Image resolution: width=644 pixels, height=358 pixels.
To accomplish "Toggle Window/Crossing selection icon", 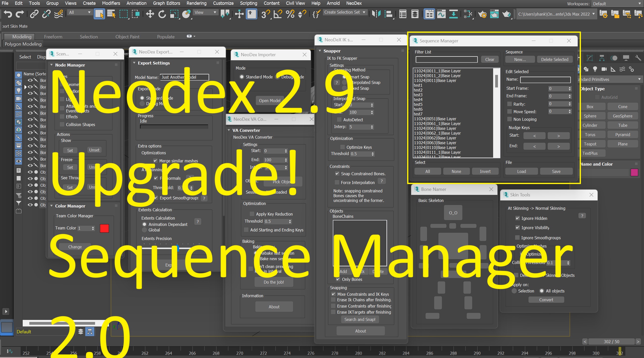I will [x=135, y=14].
